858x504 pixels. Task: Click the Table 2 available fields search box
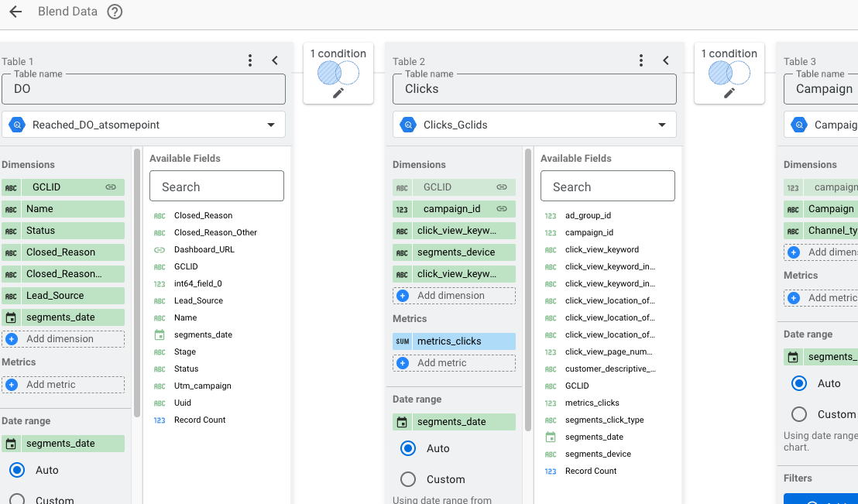tap(607, 187)
